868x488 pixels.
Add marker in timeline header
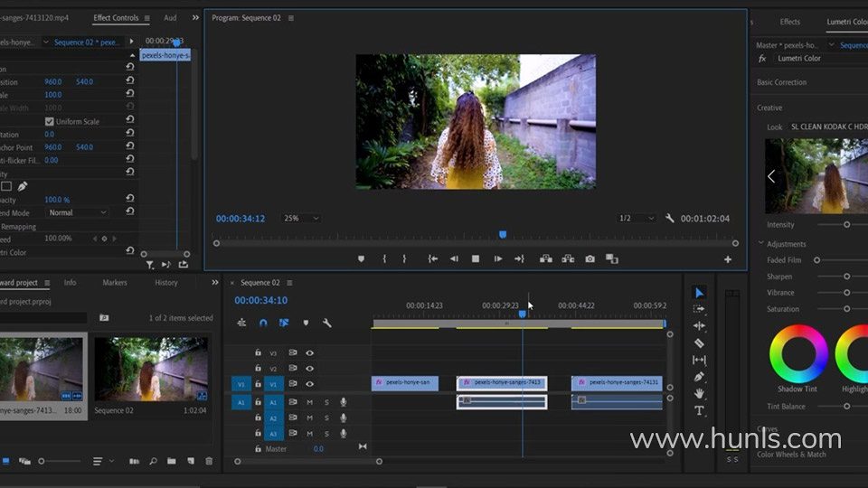(x=306, y=323)
